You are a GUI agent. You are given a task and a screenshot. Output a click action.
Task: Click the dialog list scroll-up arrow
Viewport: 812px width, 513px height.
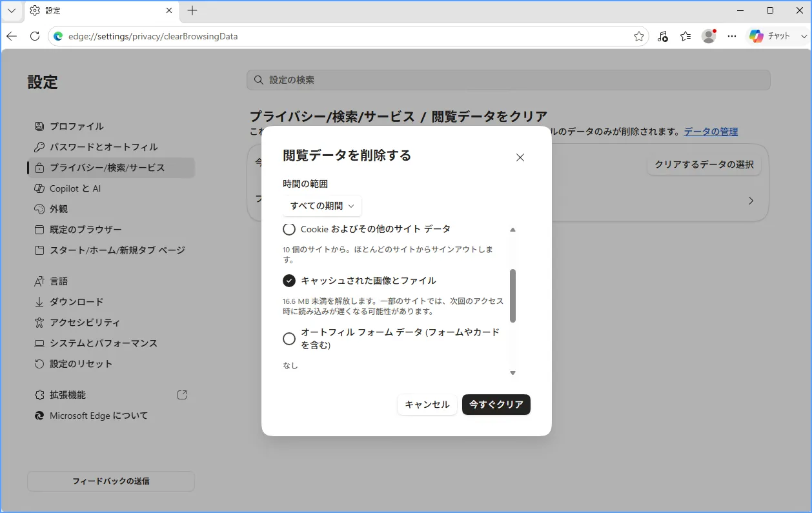pos(513,230)
